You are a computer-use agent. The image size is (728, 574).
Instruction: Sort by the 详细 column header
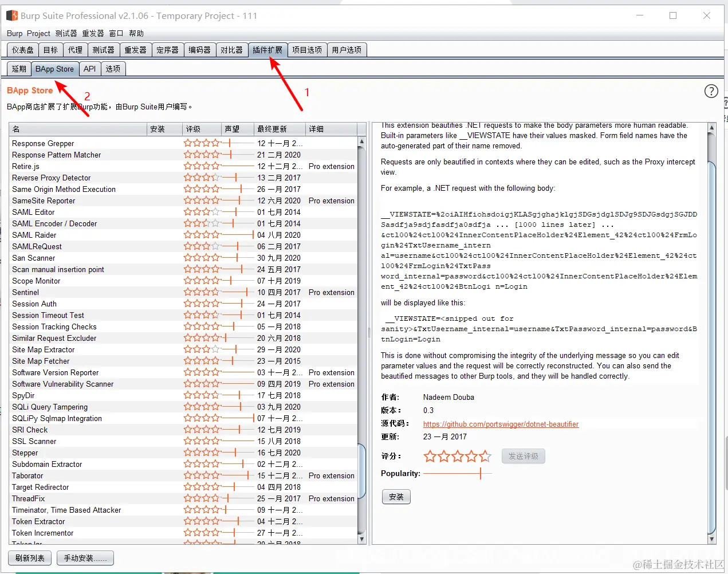click(x=332, y=129)
